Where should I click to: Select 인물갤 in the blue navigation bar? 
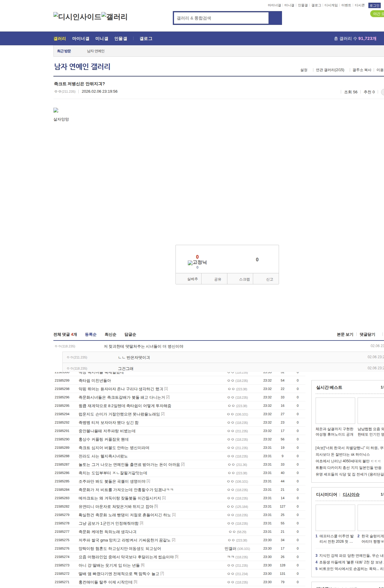click(121, 38)
